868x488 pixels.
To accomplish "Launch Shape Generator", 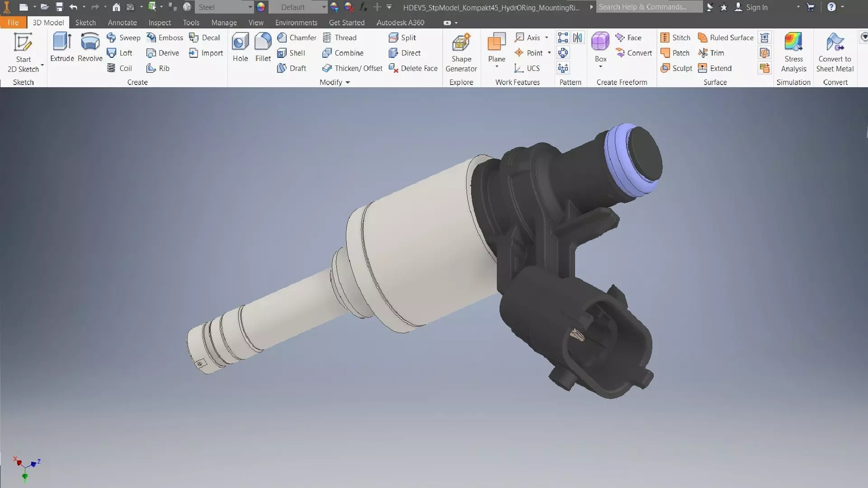I will point(461,52).
